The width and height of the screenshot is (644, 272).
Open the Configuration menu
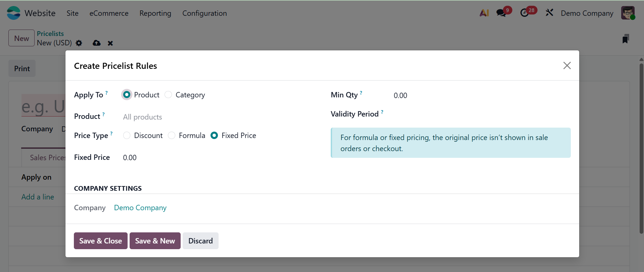pos(204,13)
